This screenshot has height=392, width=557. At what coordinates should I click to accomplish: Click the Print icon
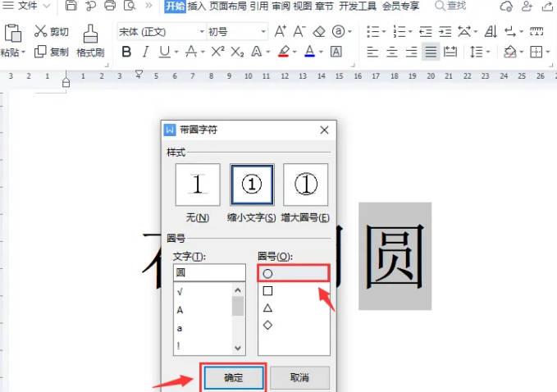tap(110, 5)
